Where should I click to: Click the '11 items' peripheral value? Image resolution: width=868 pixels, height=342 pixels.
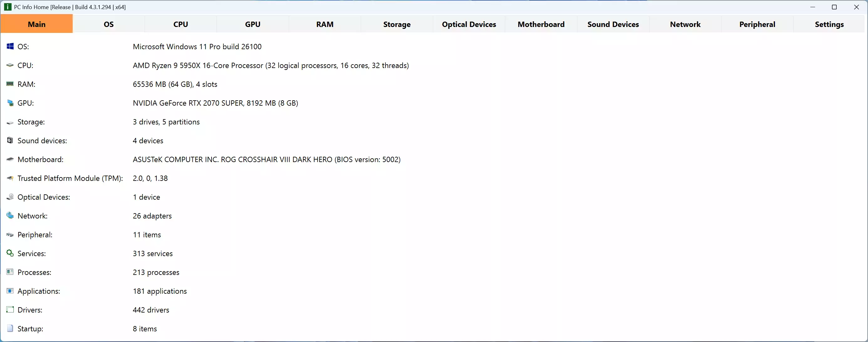coord(147,235)
